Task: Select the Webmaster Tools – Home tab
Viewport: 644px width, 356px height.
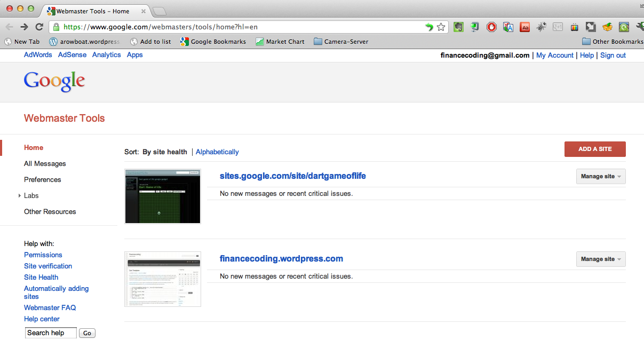Action: click(x=95, y=11)
